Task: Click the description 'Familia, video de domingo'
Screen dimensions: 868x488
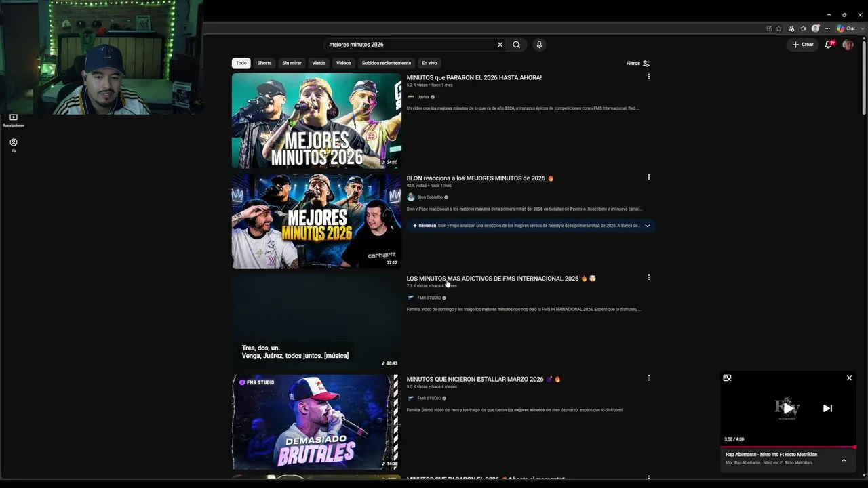Action: [524, 310]
